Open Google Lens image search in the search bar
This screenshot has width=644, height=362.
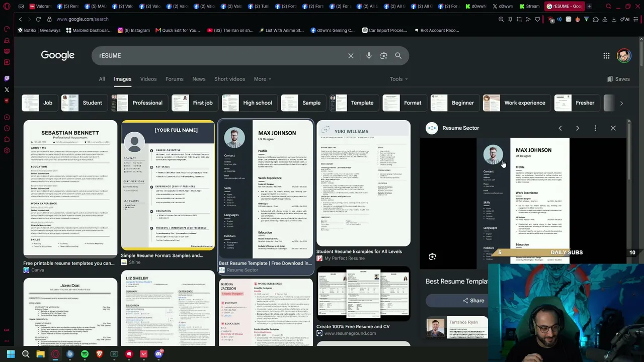tap(383, 56)
